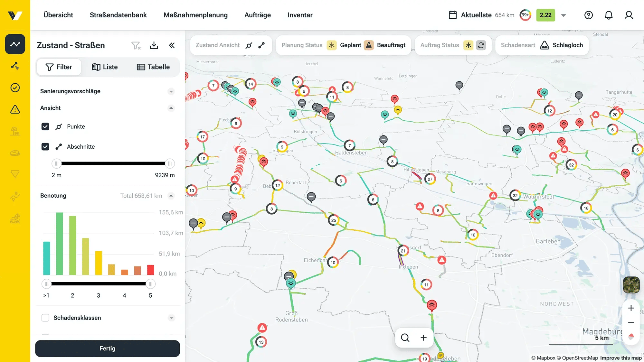Open the help question mark icon
The height and width of the screenshot is (362, 644).
(589, 15)
